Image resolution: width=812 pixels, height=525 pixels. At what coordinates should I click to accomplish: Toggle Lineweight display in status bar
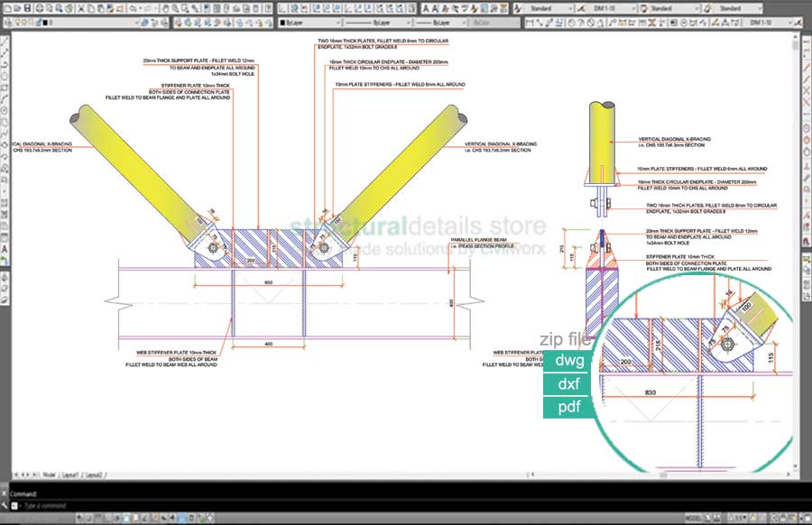click(x=172, y=518)
